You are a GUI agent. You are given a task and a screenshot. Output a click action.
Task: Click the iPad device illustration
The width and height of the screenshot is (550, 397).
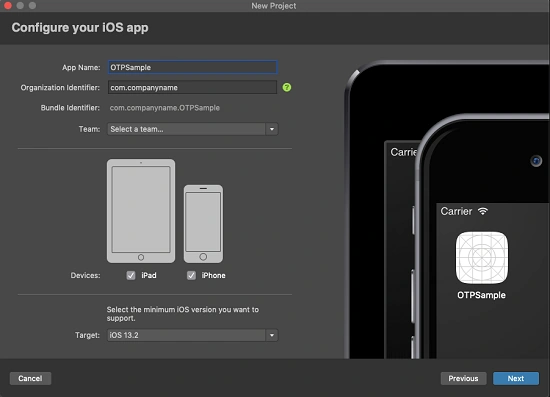(141, 211)
